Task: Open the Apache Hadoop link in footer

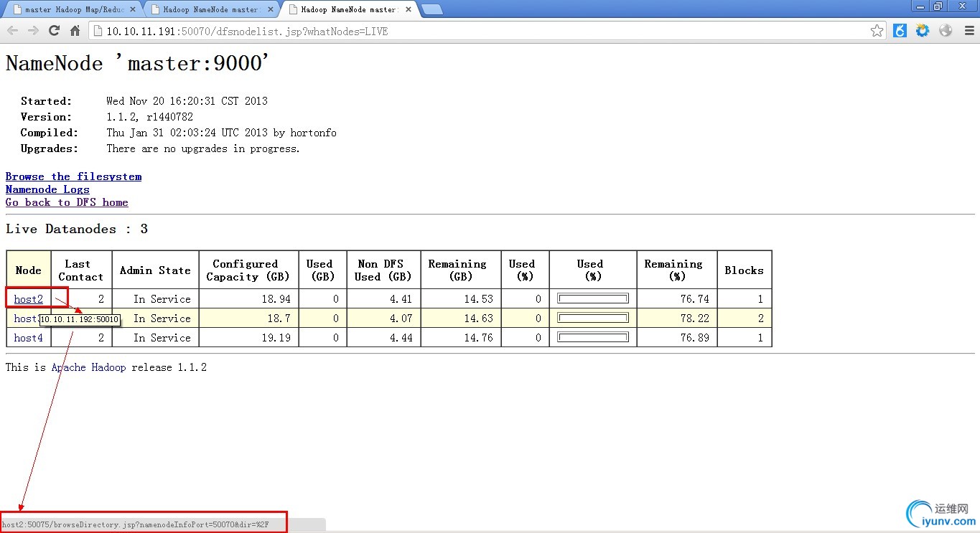Action: 88,367
